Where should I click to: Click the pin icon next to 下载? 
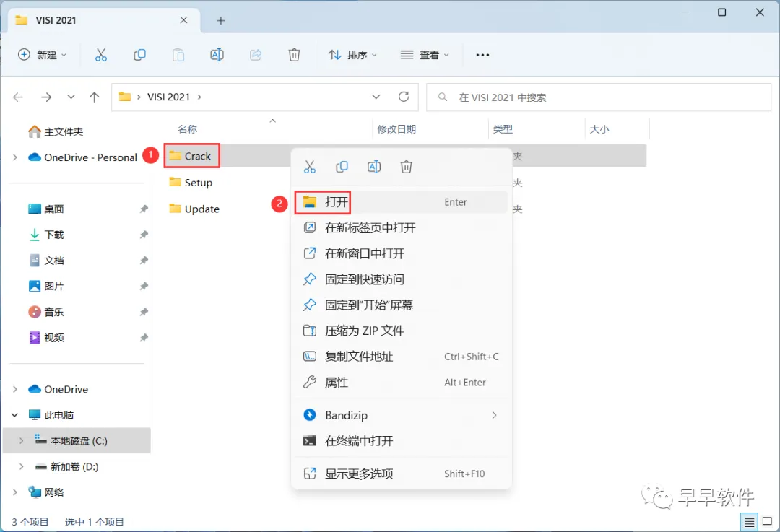144,235
